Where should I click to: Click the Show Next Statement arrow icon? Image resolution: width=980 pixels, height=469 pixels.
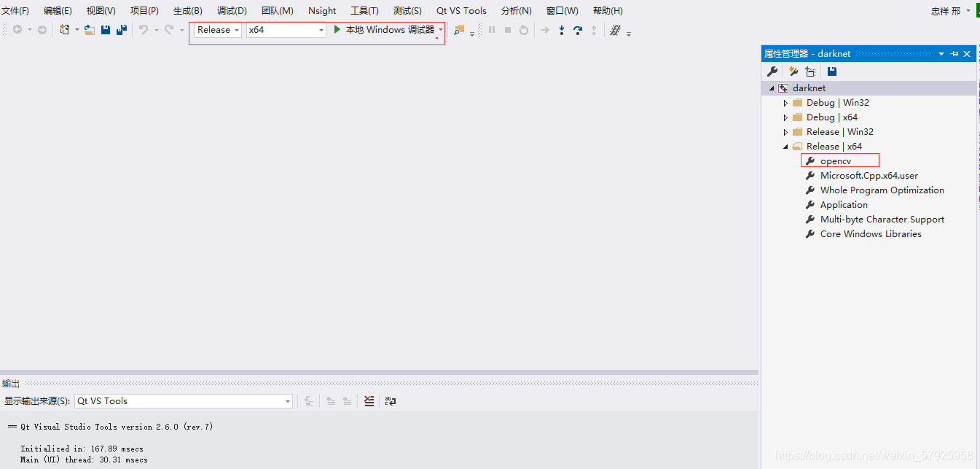(545, 30)
